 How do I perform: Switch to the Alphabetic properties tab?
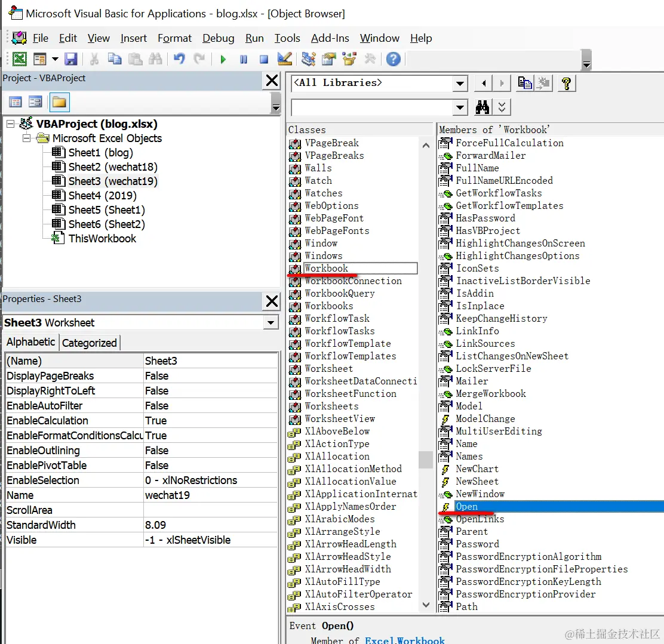pyautogui.click(x=30, y=342)
